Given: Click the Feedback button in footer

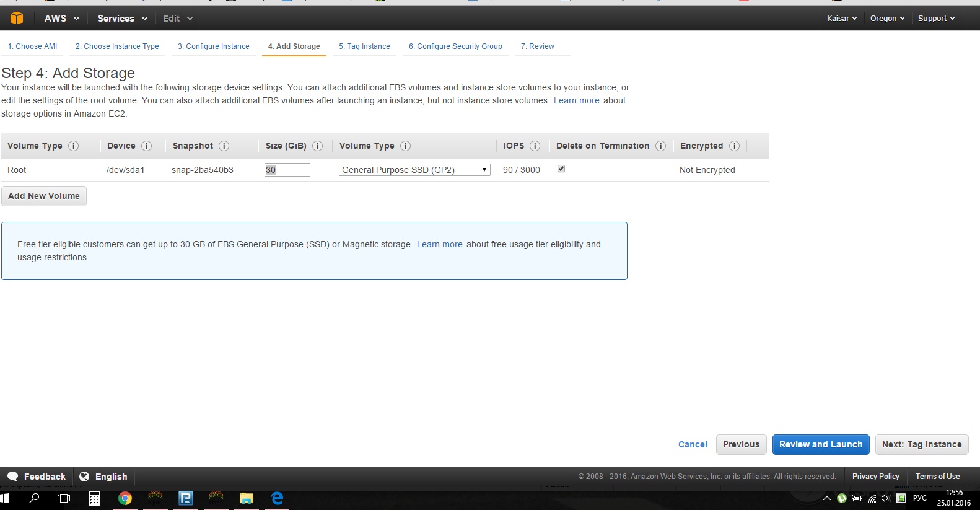Looking at the screenshot, I should 37,477.
